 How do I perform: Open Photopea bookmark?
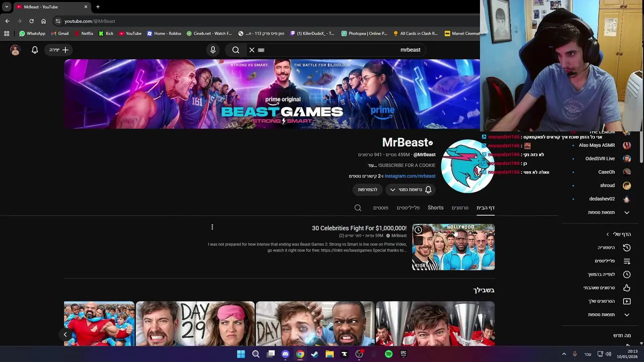click(364, 34)
